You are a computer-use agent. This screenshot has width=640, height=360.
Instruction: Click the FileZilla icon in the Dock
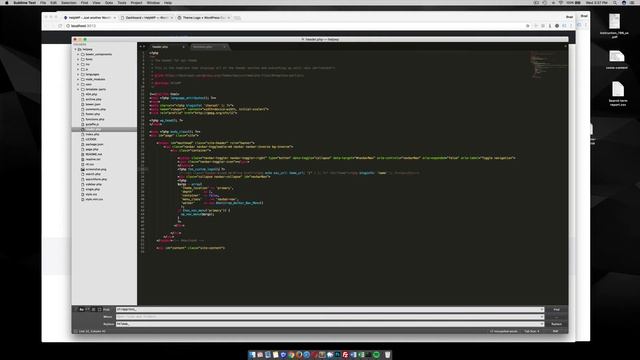click(x=345, y=355)
